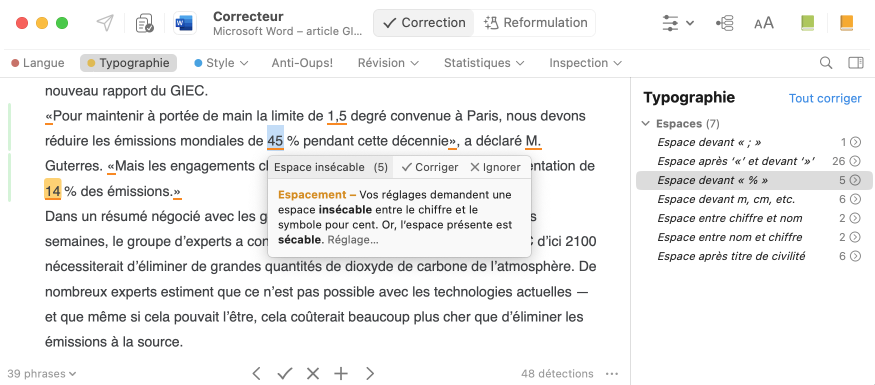Image resolution: width=875 pixels, height=385 pixels.
Task: Open the green dictionary book icon
Action: coord(807,23)
